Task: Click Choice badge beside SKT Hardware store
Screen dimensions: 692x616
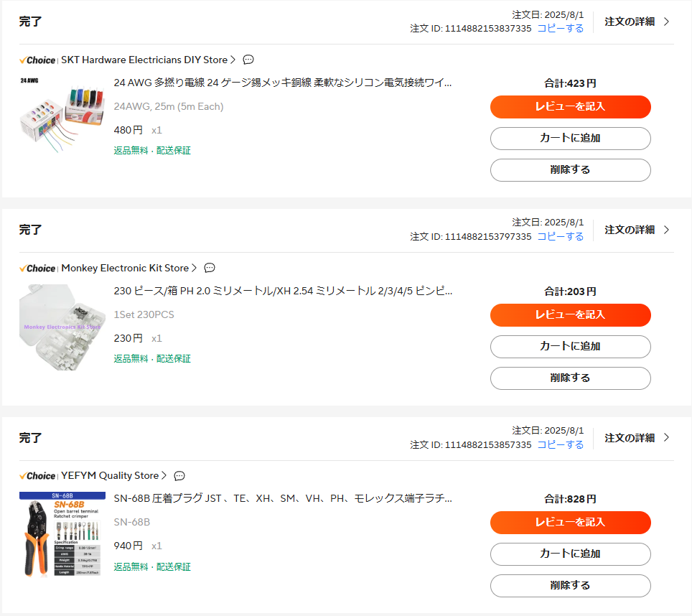Action: click(x=37, y=60)
